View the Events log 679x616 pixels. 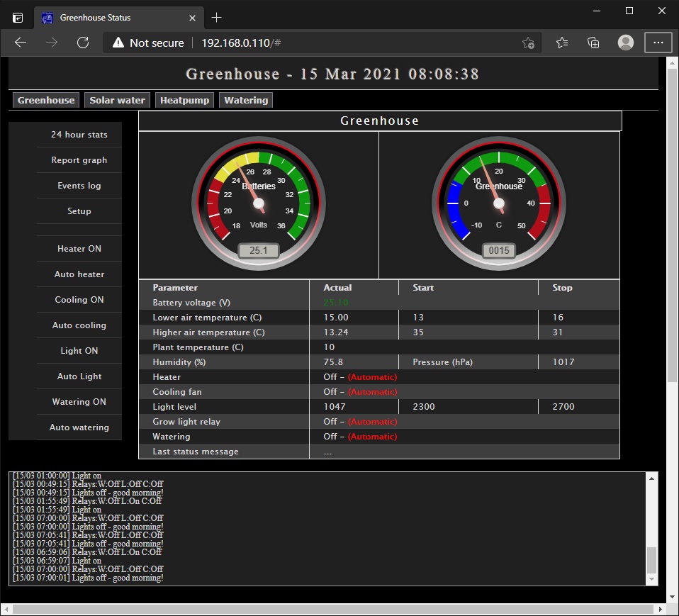79,186
